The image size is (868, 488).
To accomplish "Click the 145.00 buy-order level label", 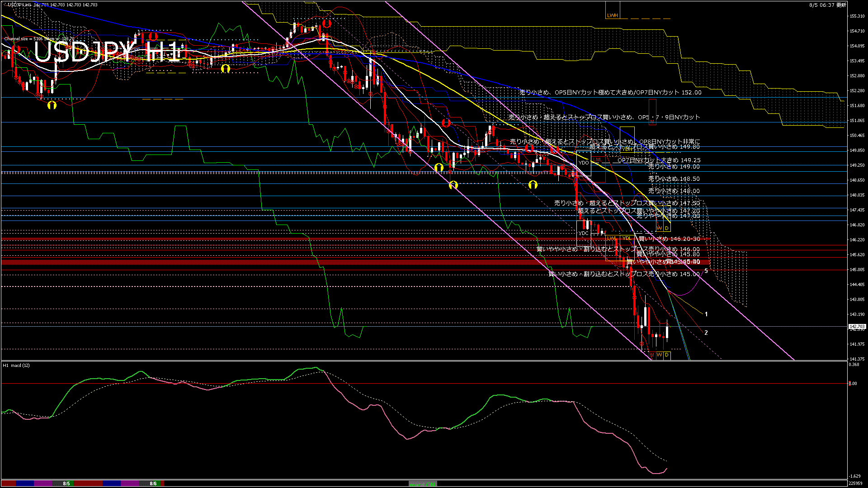I will click(624, 274).
